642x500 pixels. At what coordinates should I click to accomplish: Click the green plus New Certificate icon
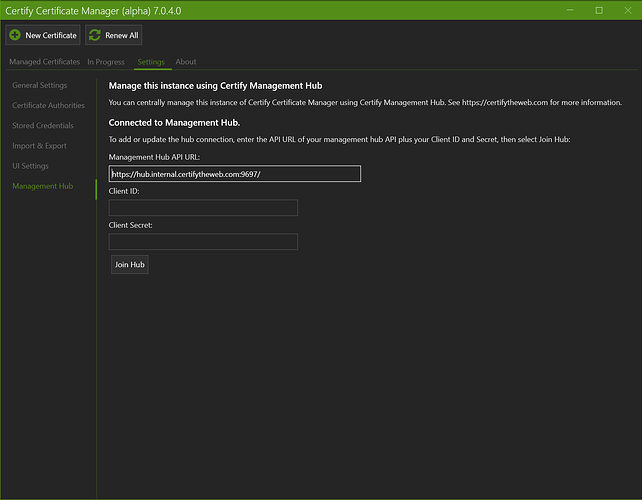click(15, 35)
